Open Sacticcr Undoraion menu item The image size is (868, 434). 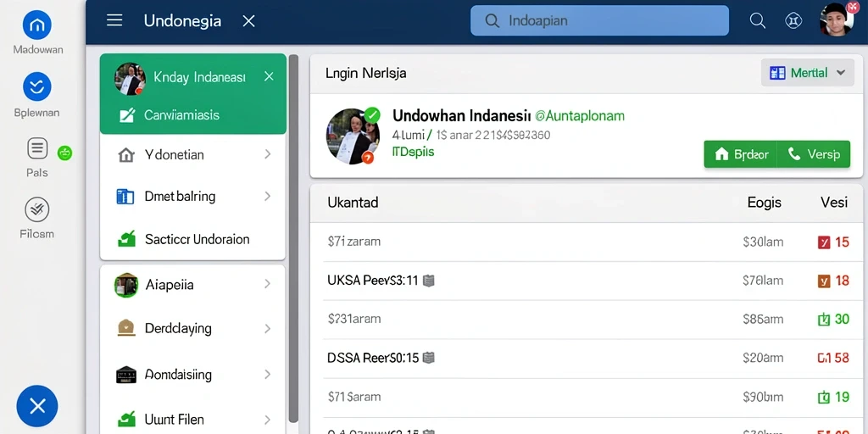[192, 239]
